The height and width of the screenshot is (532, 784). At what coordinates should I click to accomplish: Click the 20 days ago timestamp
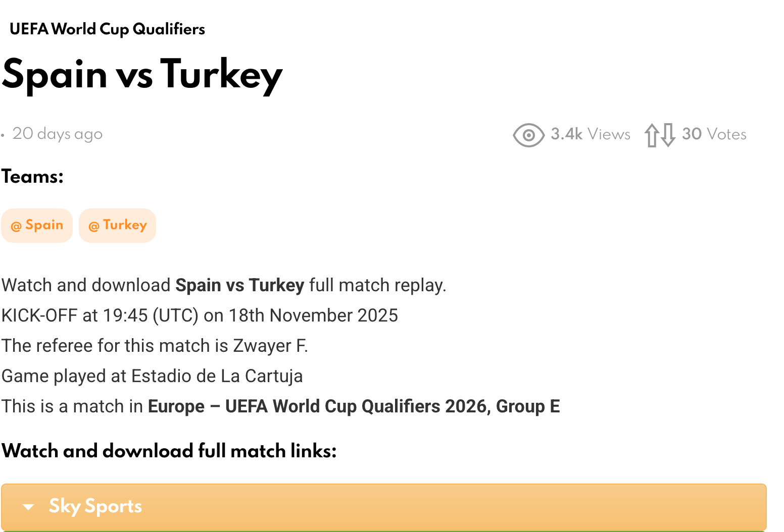tap(57, 134)
